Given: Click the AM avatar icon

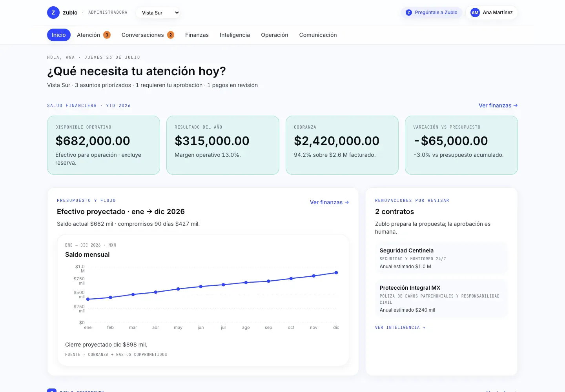Looking at the screenshot, I should pyautogui.click(x=475, y=13).
